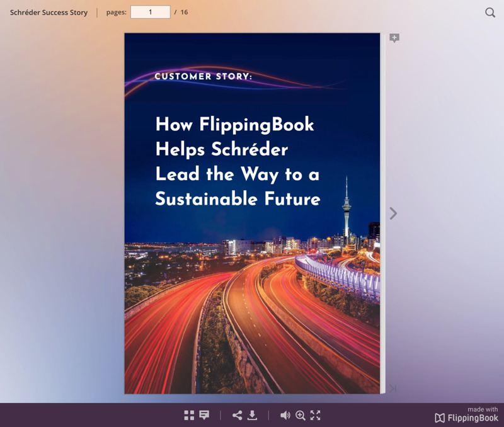This screenshot has height=427, width=504.
Task: Enter fullscreen mode
Action: tap(316, 415)
